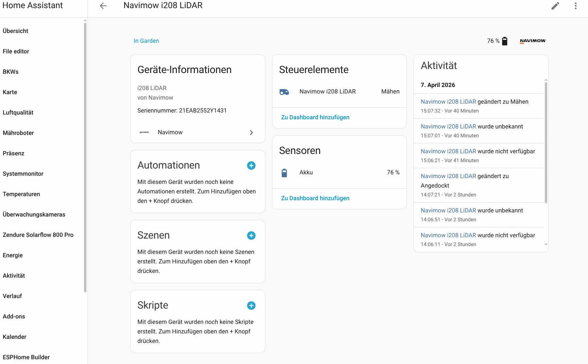The width and height of the screenshot is (588, 364).
Task: Click the back arrow in the header
Action: 103,6
